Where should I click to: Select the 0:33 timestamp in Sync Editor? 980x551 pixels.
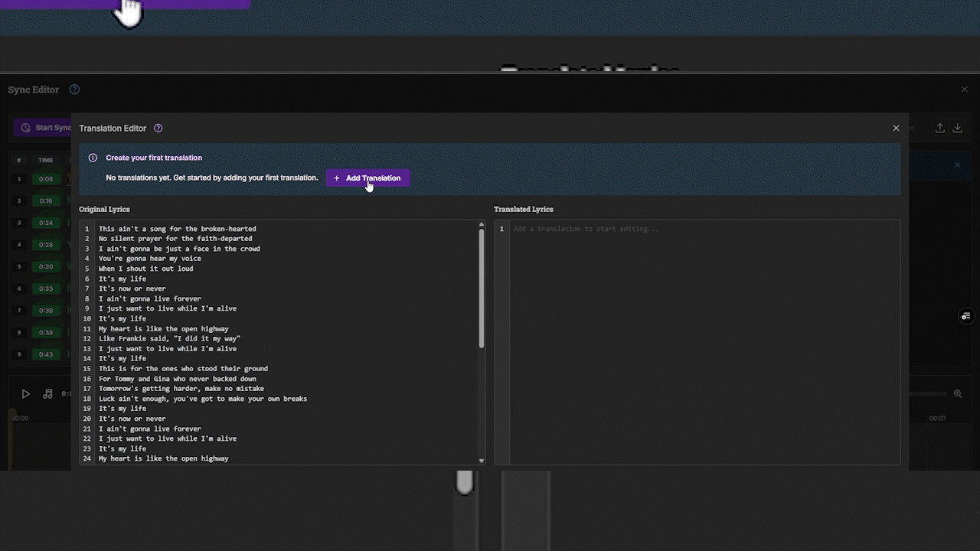(x=46, y=289)
